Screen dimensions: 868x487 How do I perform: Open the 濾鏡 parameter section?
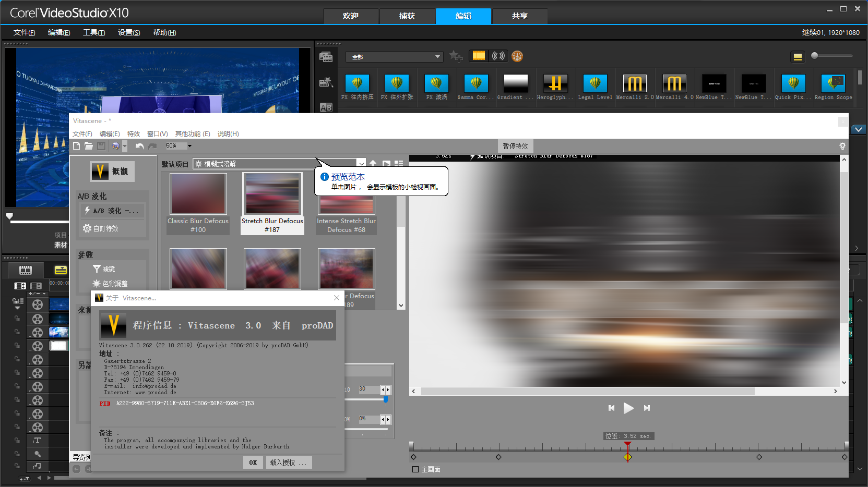click(x=104, y=269)
